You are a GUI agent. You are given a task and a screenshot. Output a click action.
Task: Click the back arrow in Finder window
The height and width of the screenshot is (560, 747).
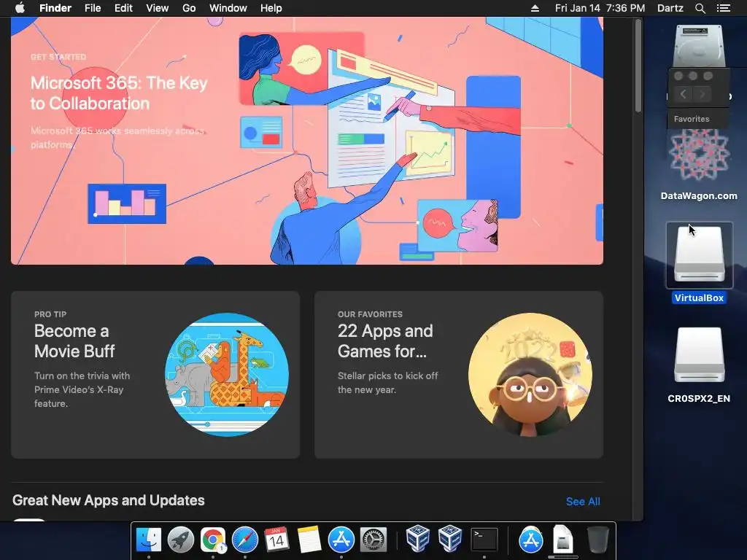tap(683, 94)
